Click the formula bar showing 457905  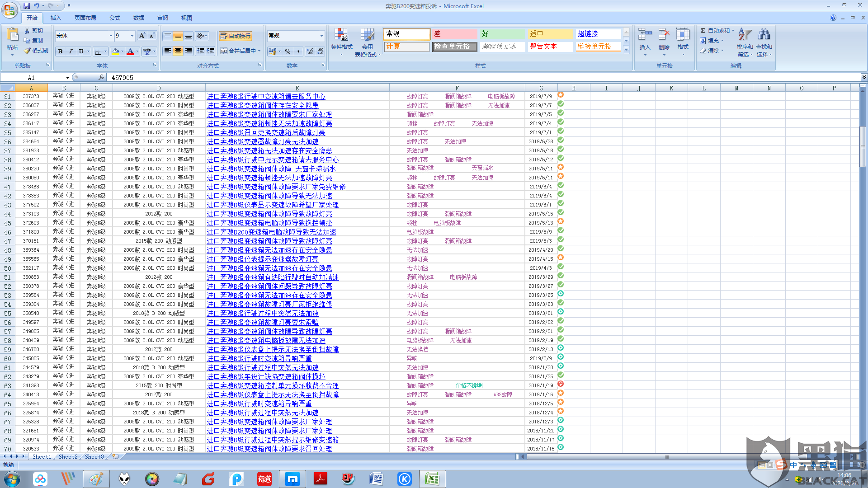tap(484, 78)
